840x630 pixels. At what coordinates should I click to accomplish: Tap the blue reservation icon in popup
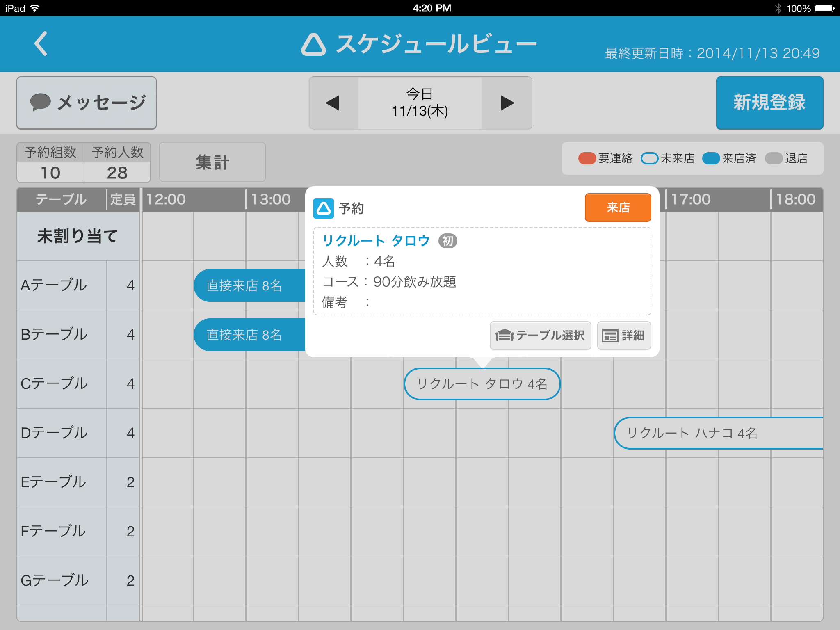pyautogui.click(x=324, y=208)
